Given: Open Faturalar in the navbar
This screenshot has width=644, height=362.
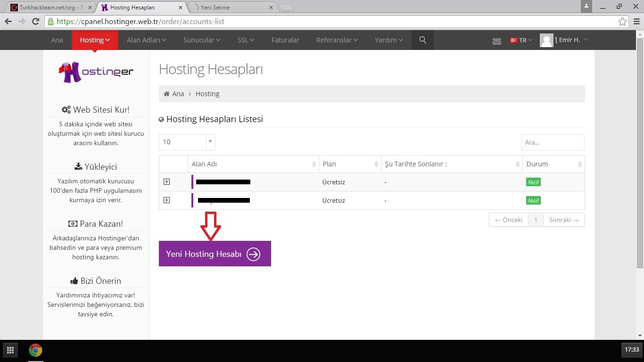Looking at the screenshot, I should [x=285, y=40].
